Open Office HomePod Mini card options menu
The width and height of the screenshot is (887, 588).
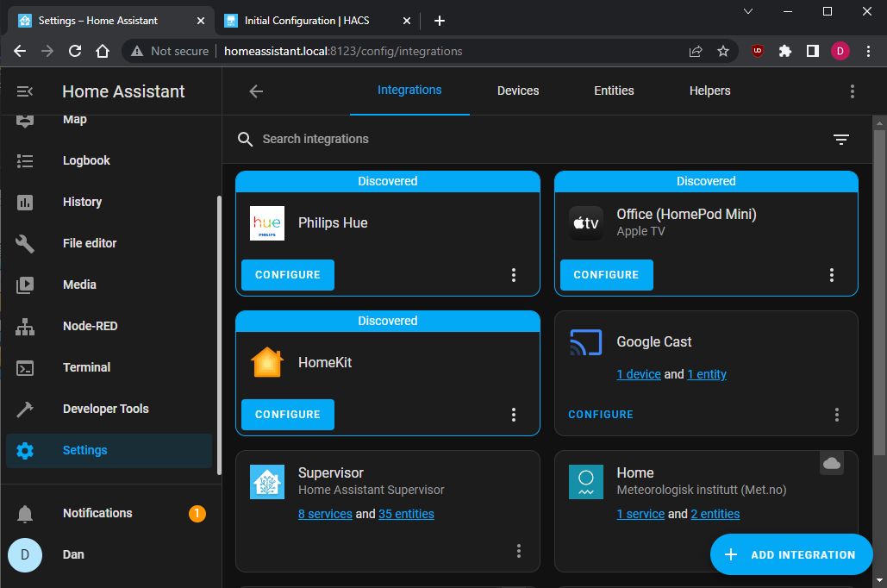(x=832, y=275)
